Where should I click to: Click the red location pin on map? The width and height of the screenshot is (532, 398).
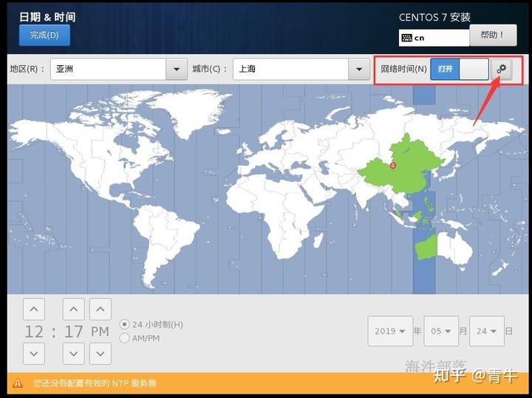coord(393,166)
